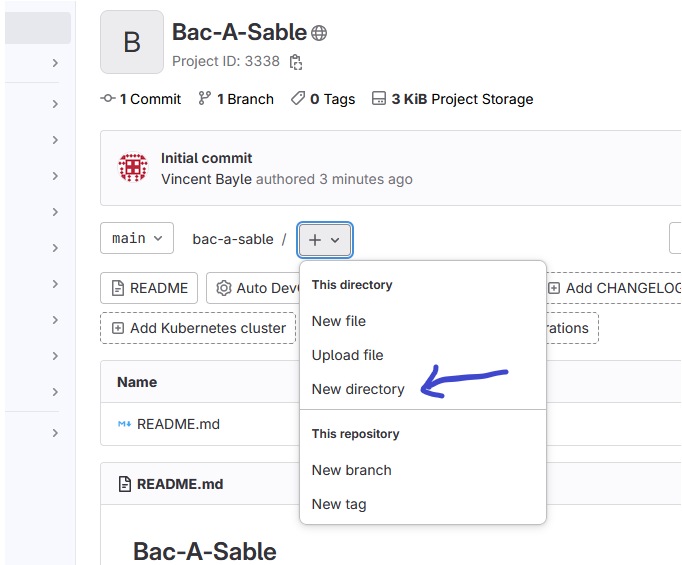Select New file from the menu
The width and height of the screenshot is (682, 565).
[339, 321]
